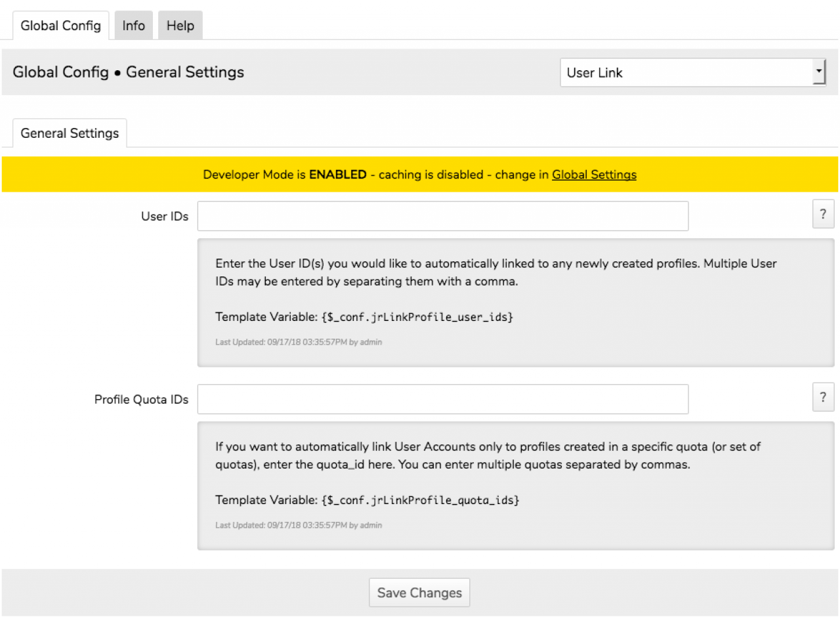Focus the User IDs text field
840x617 pixels.
[x=442, y=216]
